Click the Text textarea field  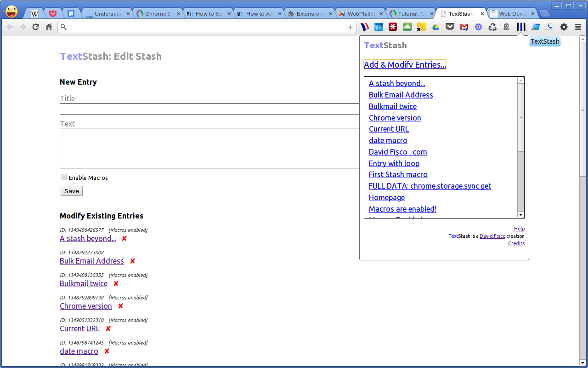coord(209,148)
